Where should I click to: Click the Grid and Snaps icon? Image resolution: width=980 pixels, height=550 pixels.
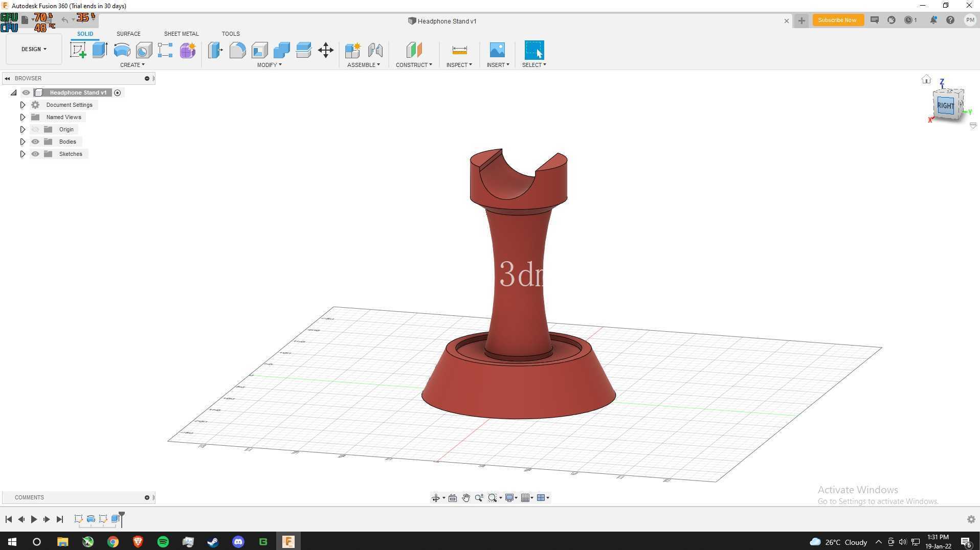[525, 498]
